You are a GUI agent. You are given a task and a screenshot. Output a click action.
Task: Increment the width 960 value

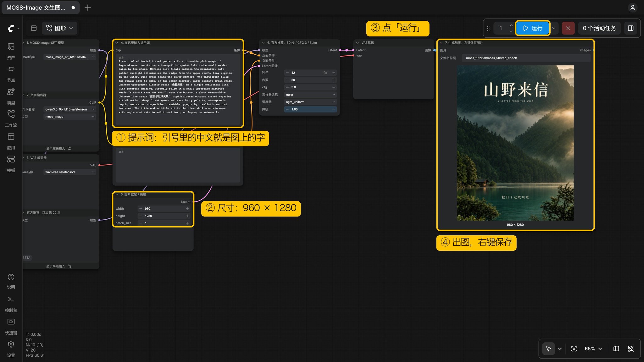(x=187, y=209)
